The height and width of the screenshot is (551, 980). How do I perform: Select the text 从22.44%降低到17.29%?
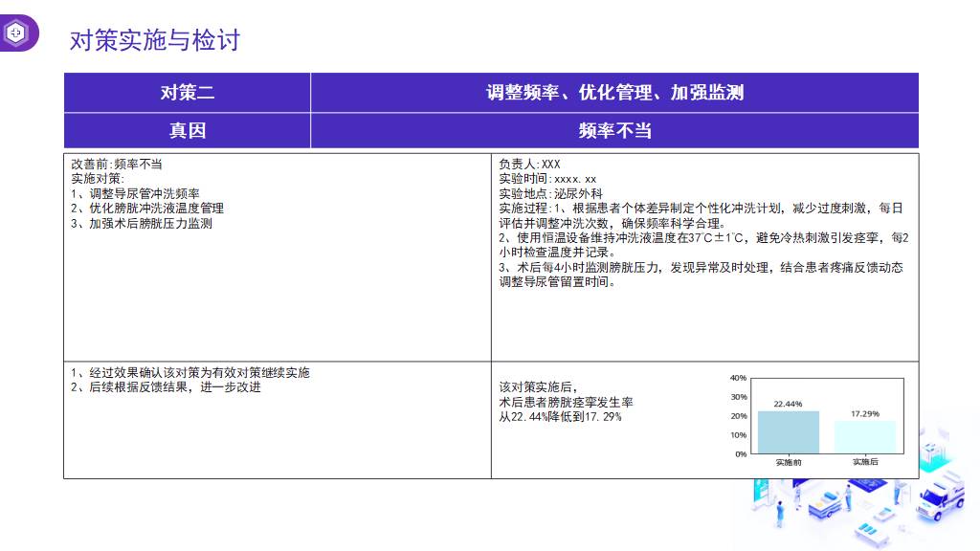tap(560, 417)
